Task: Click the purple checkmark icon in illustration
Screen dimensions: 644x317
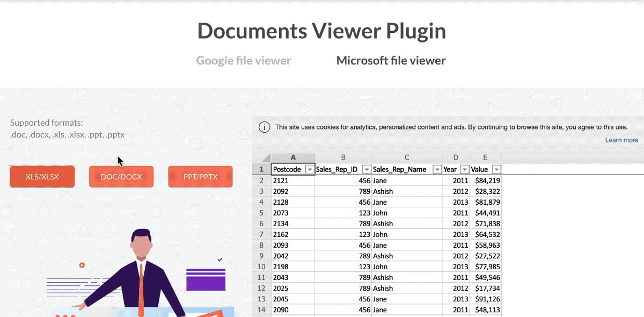Action: tap(219, 260)
